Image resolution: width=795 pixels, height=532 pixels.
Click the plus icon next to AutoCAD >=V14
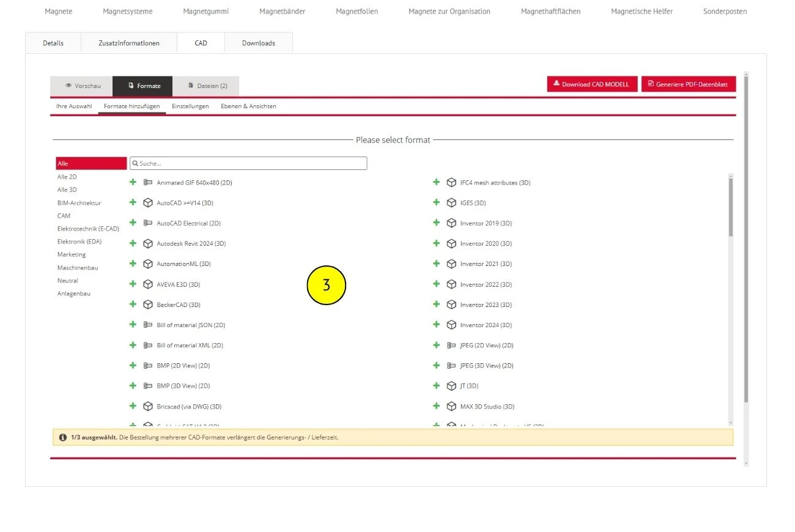(133, 202)
